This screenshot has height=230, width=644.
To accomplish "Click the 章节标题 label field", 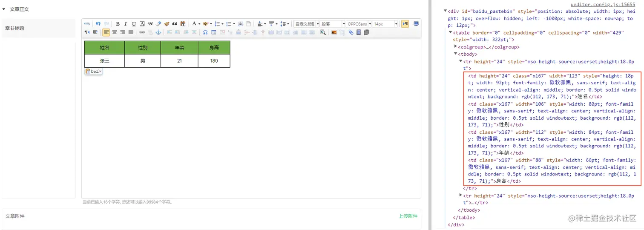I will [x=38, y=28].
